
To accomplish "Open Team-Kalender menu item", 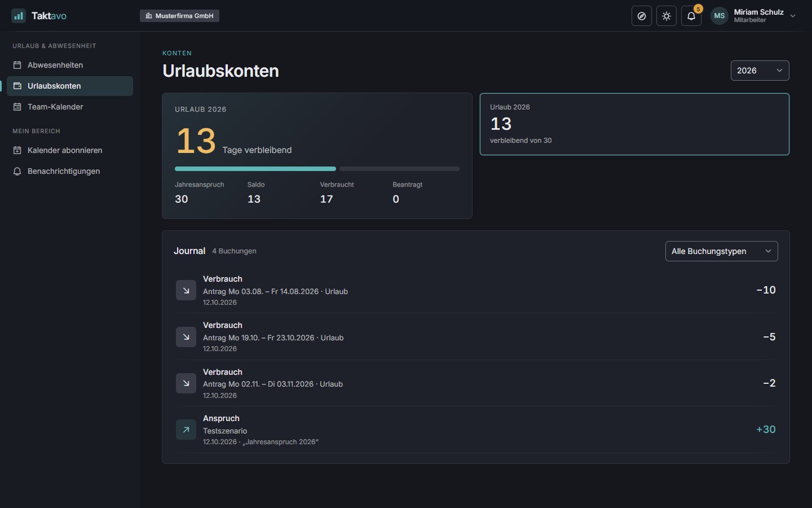I will click(x=70, y=107).
